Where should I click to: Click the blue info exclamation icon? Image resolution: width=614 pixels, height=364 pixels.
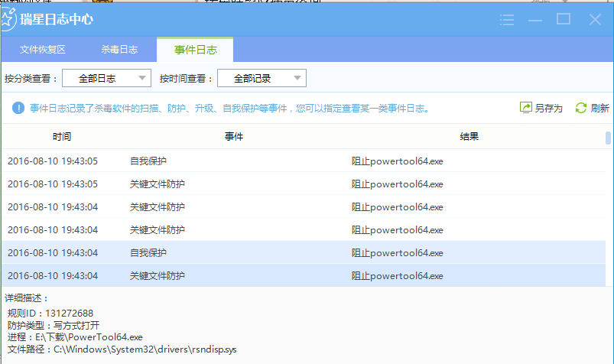(x=18, y=108)
